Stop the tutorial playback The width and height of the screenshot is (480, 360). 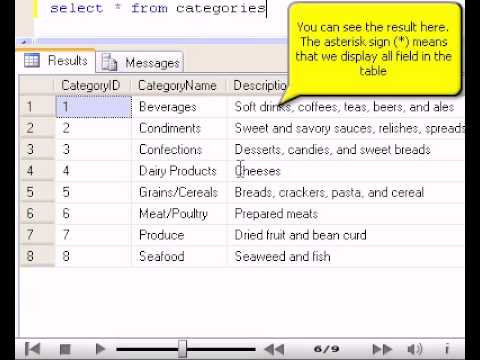pyautogui.click(x=65, y=349)
